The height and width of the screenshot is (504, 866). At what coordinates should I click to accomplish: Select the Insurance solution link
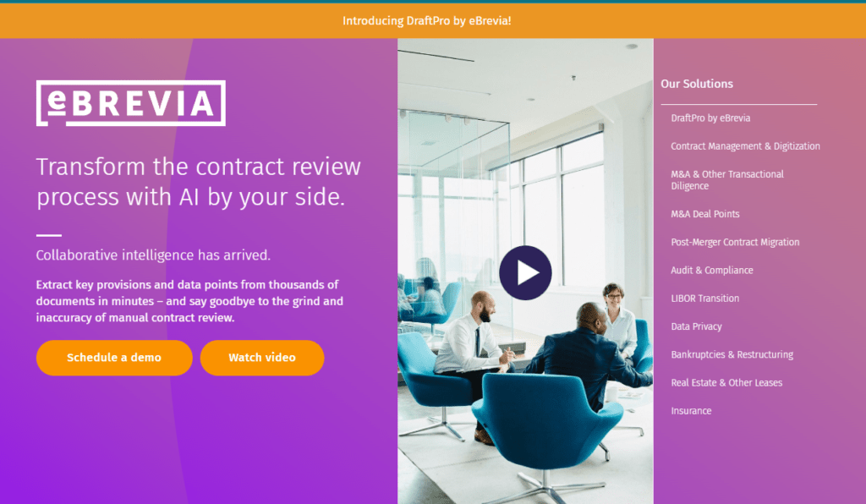tap(691, 411)
